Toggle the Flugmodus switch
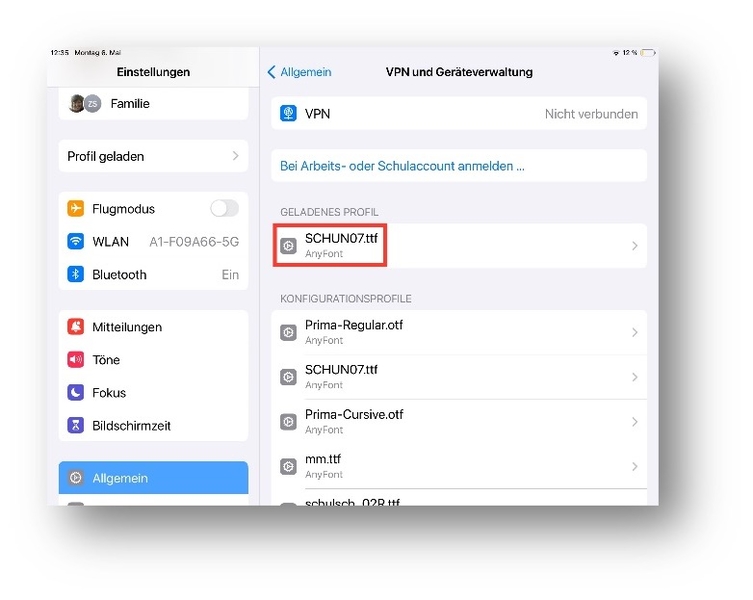The image size is (753, 600). pos(224,209)
